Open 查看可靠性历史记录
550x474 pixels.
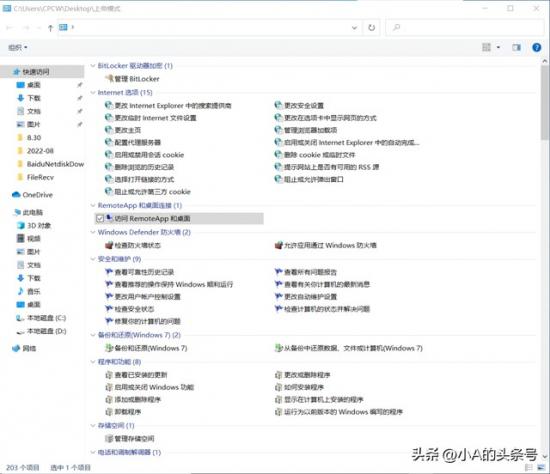[139, 272]
